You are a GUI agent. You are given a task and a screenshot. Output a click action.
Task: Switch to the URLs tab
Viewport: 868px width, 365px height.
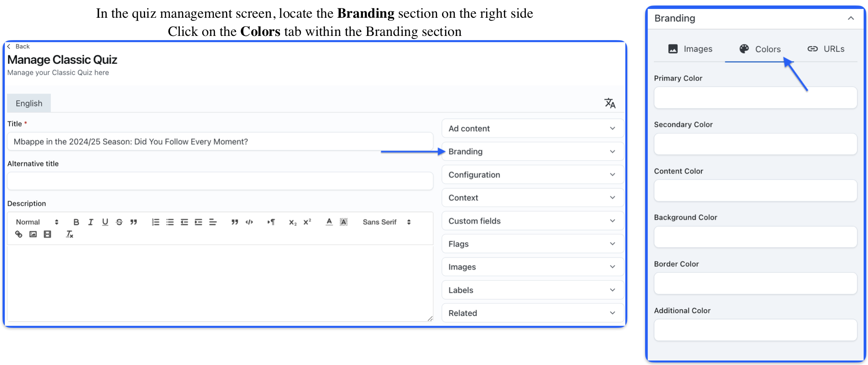(826, 49)
